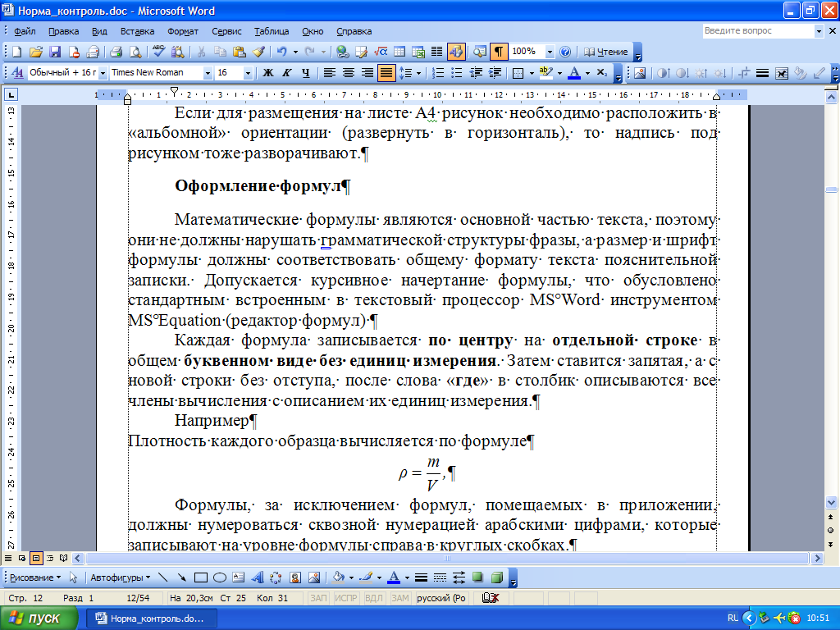Image resolution: width=840 pixels, height=630 pixels.
Task: Click the blue font color A swatch
Action: [574, 73]
